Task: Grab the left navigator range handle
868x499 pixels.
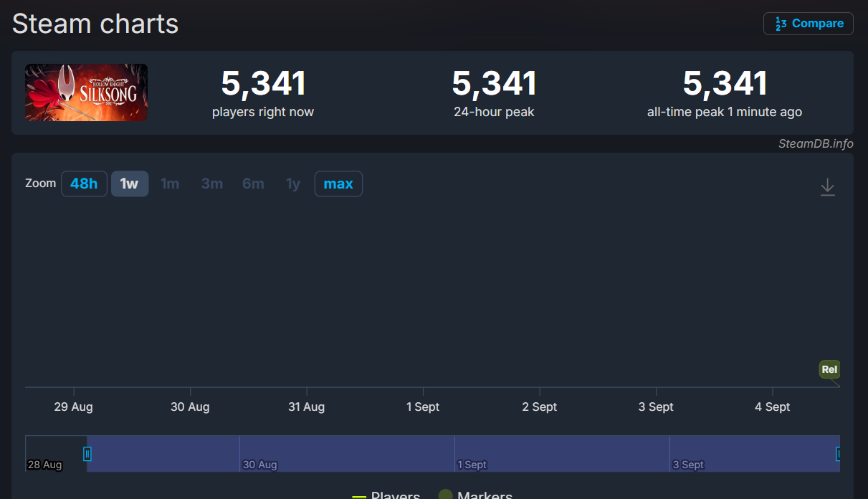Action: tap(87, 453)
